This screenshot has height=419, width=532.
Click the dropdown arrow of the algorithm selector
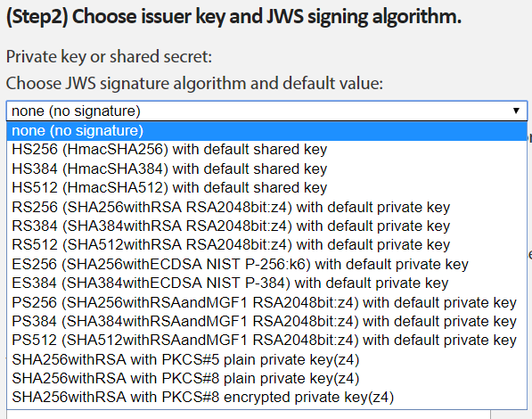(x=516, y=111)
